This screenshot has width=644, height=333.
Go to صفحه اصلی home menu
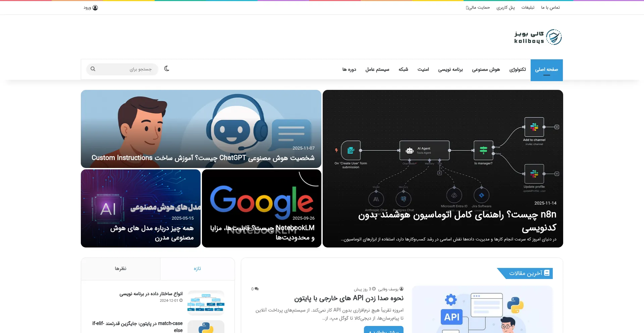point(546,69)
